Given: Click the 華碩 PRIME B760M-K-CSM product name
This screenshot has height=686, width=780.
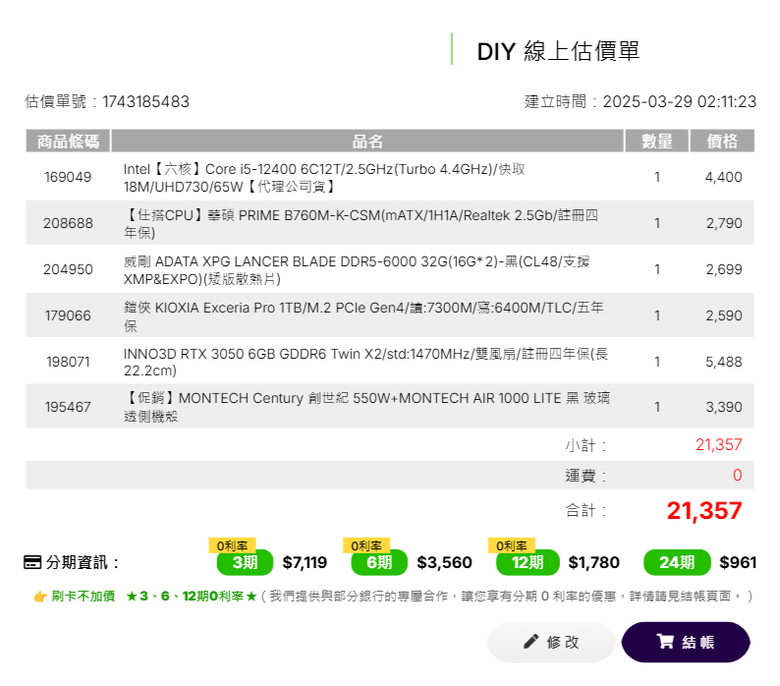Looking at the screenshot, I should 361,224.
